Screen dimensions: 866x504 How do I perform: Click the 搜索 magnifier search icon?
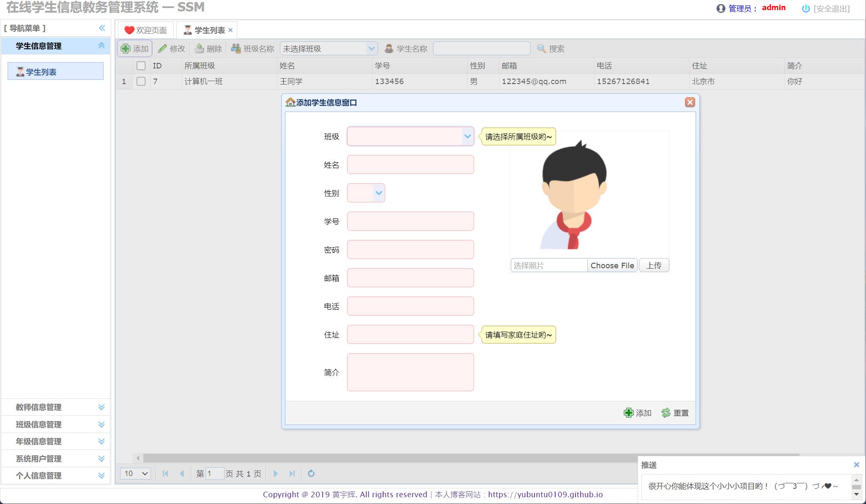(x=542, y=48)
